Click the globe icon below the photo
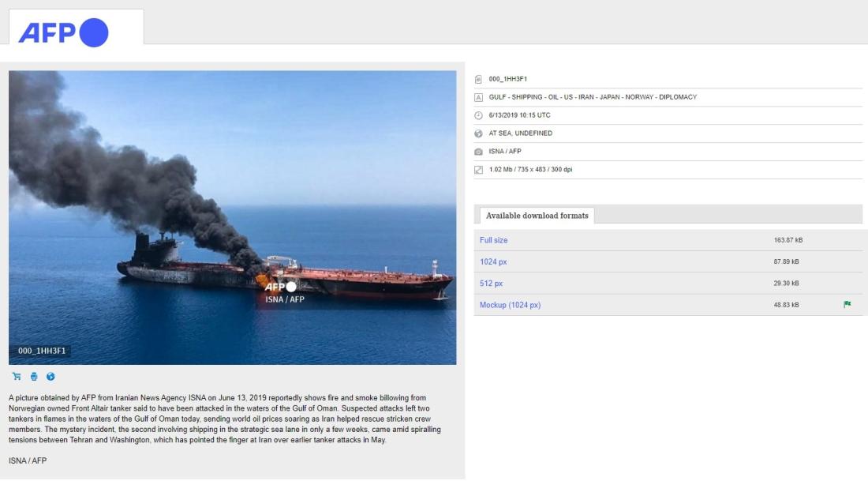Viewport: 868px width, 481px height. coord(51,377)
